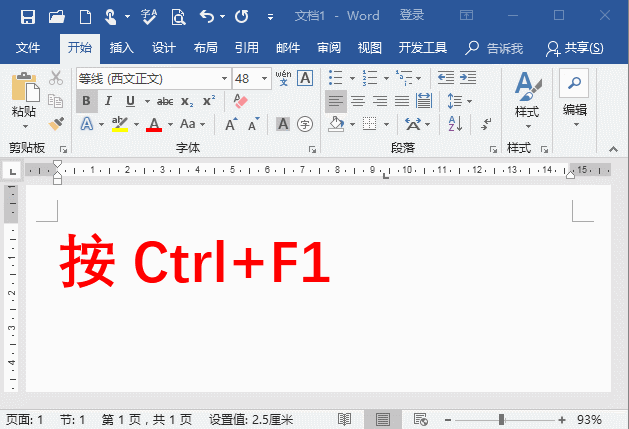Open Font dialog launcher
Image resolution: width=629 pixels, height=429 pixels.
(x=312, y=149)
